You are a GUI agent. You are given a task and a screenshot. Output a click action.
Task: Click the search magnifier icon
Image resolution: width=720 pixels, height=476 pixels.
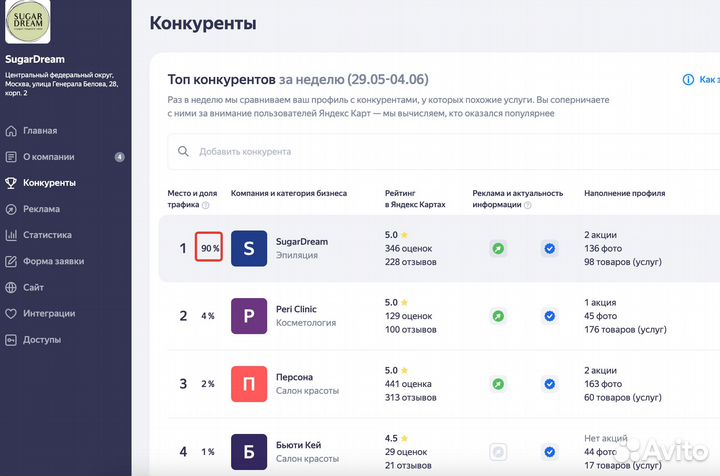pos(183,151)
